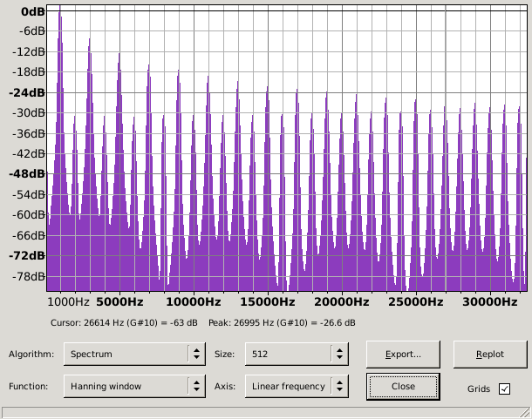Click the spinner arrows on Size combo
Viewport: 532px width, 419px height.
(339, 354)
